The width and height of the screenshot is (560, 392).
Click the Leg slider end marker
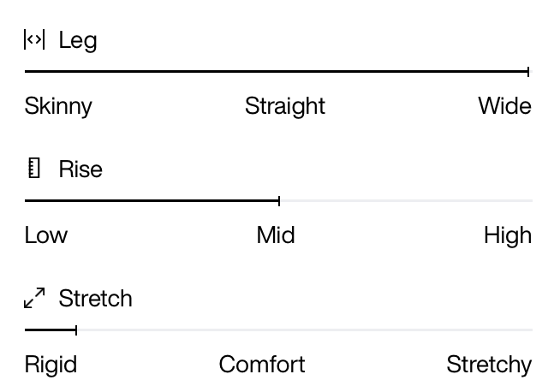pyautogui.click(x=528, y=72)
